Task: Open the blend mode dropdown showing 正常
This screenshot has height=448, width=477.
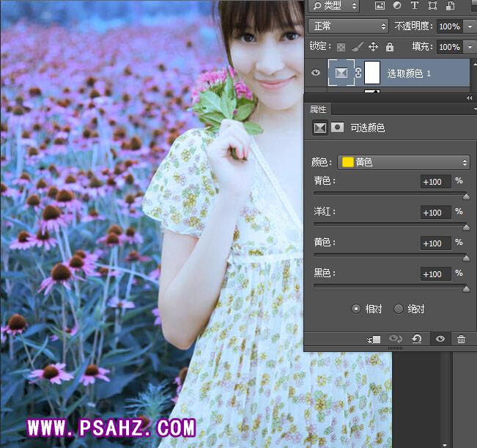Action: coord(349,26)
